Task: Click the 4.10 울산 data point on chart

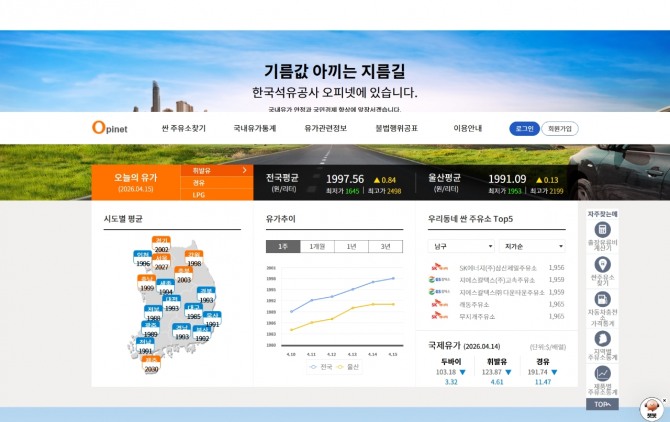Action: pos(291,330)
